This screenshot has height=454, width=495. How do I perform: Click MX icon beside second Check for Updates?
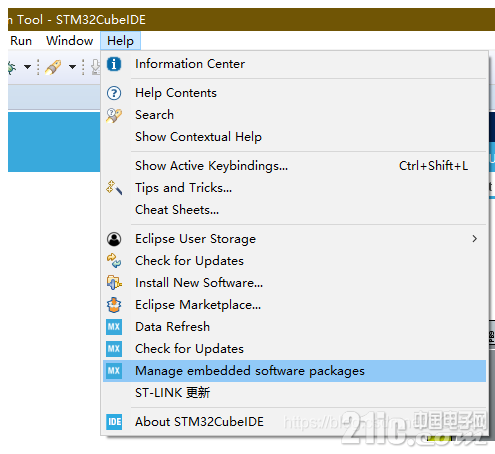pyautogui.click(x=114, y=349)
